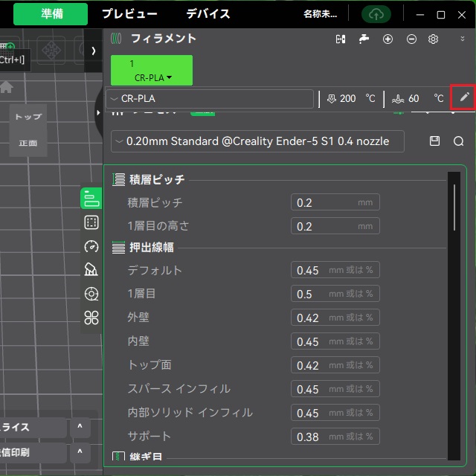The image size is (476, 476).
Task: Open the CR-PLA filament type dropdown
Action: point(210,98)
